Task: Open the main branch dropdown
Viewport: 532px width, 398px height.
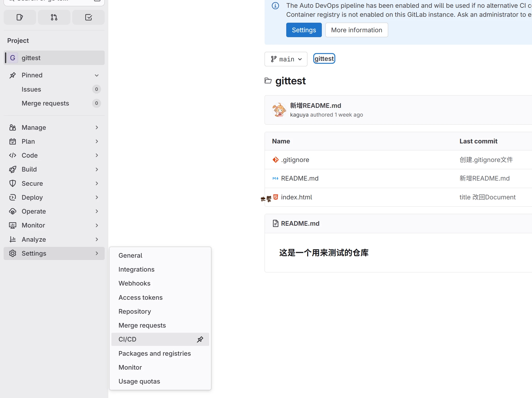Action: [x=286, y=59]
